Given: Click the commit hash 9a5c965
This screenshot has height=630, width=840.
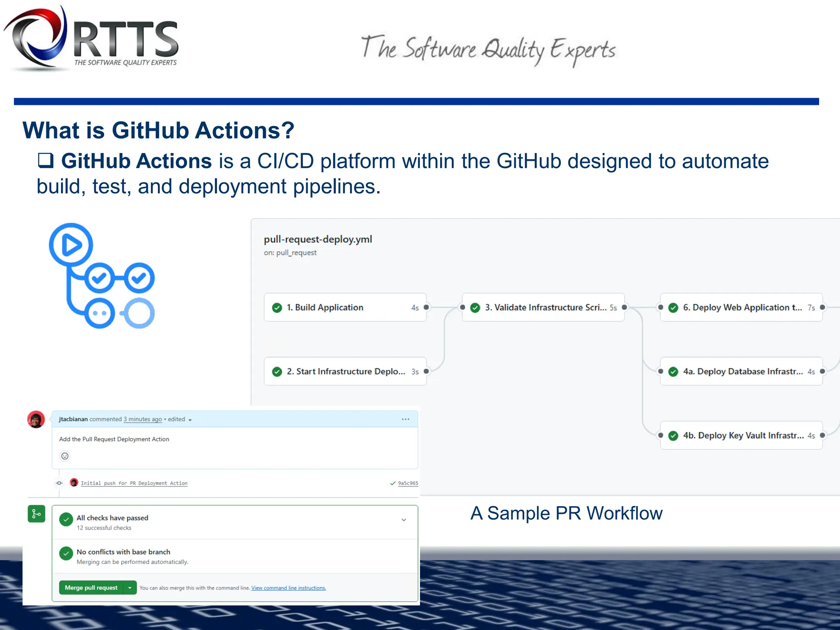Looking at the screenshot, I should tap(408, 483).
